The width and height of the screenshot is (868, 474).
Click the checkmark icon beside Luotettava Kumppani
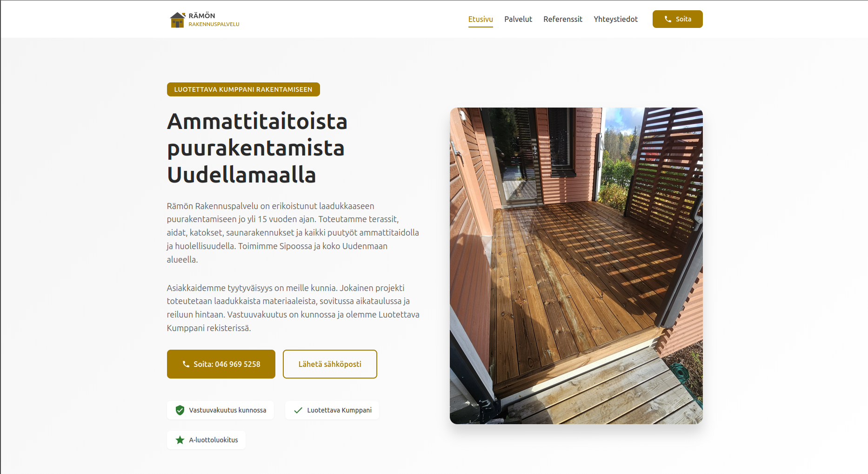click(298, 410)
